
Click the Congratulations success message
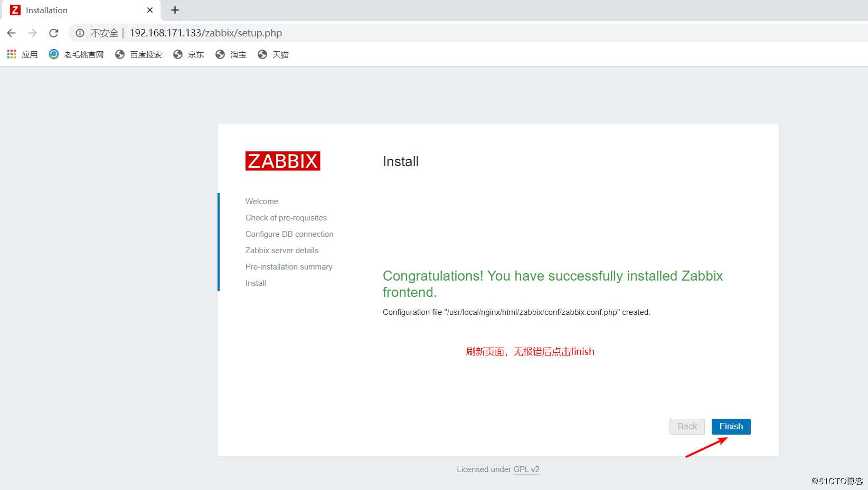(553, 284)
